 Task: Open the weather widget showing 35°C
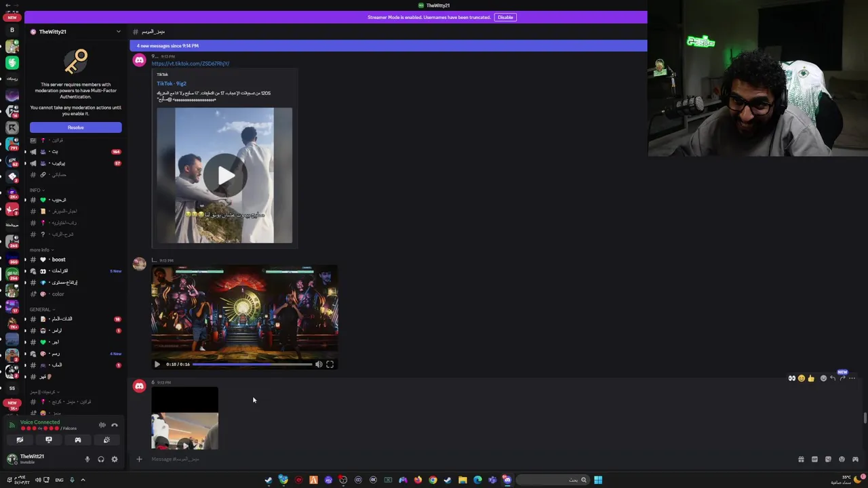click(x=846, y=480)
